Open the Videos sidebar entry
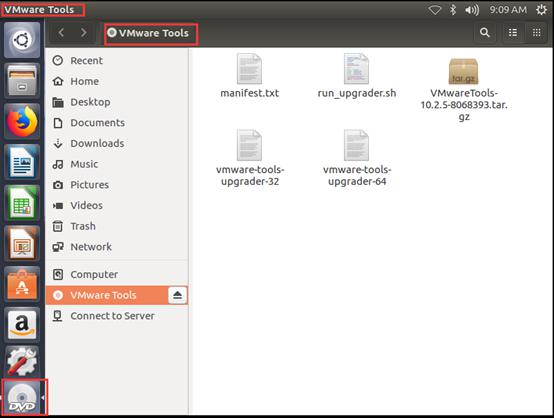Screen dimensions: 554x418 click(117, 205)
